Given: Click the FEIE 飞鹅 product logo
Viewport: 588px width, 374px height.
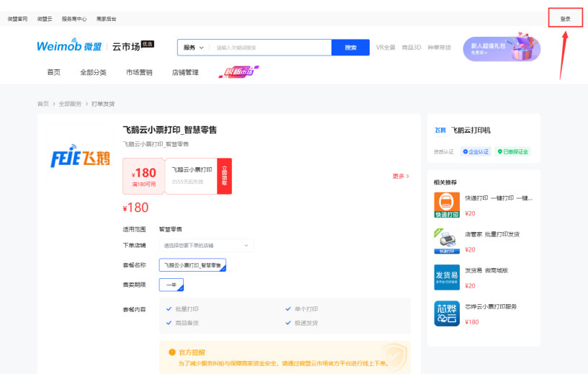Looking at the screenshot, I should pyautogui.click(x=79, y=158).
